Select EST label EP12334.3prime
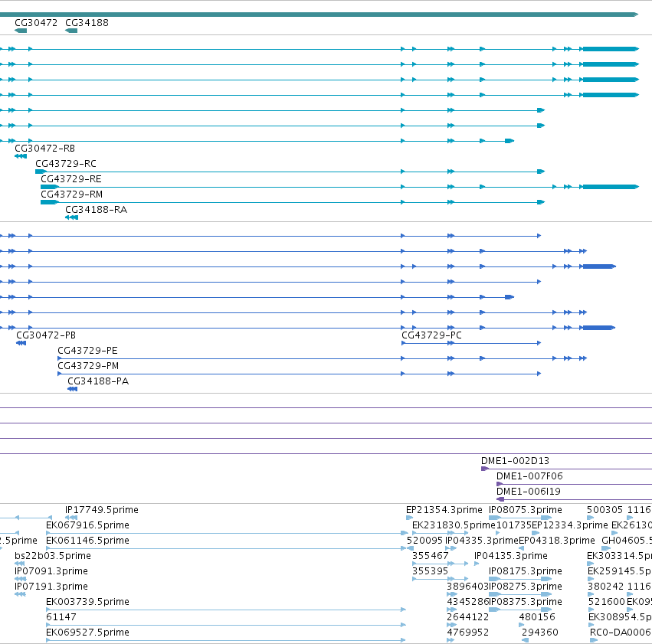The width and height of the screenshot is (652, 644). 570,525
